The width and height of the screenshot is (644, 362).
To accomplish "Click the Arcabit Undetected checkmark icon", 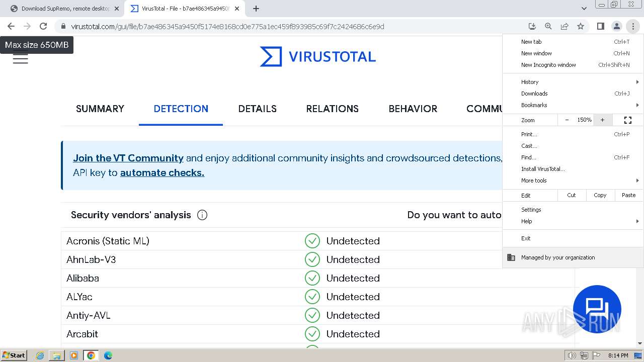I will pyautogui.click(x=312, y=334).
